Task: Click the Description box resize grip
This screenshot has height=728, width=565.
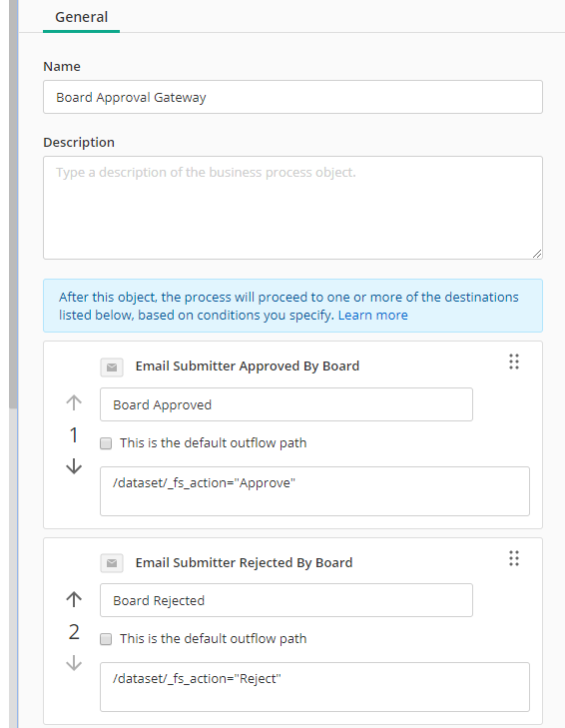Action: coord(537,254)
